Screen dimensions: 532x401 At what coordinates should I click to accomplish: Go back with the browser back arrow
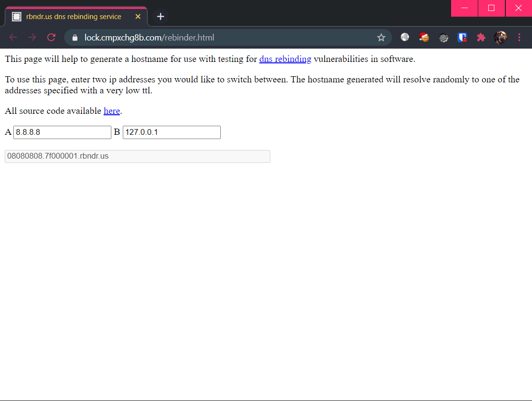coord(13,37)
